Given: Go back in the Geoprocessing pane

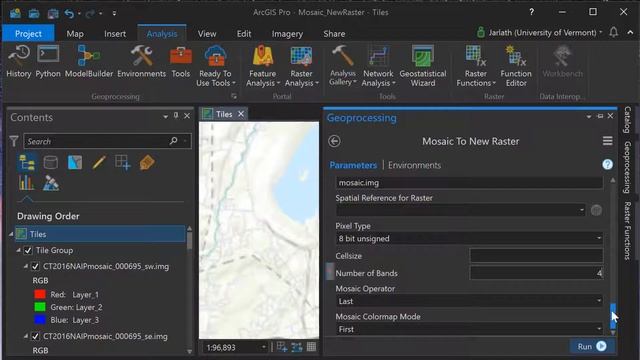Looking at the screenshot, I should pos(334,141).
